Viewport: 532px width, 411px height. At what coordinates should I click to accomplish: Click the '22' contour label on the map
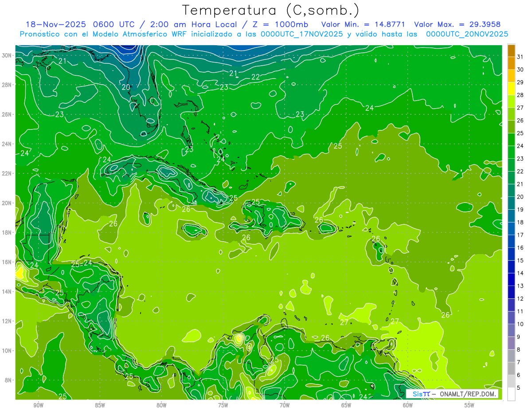tap(255, 77)
